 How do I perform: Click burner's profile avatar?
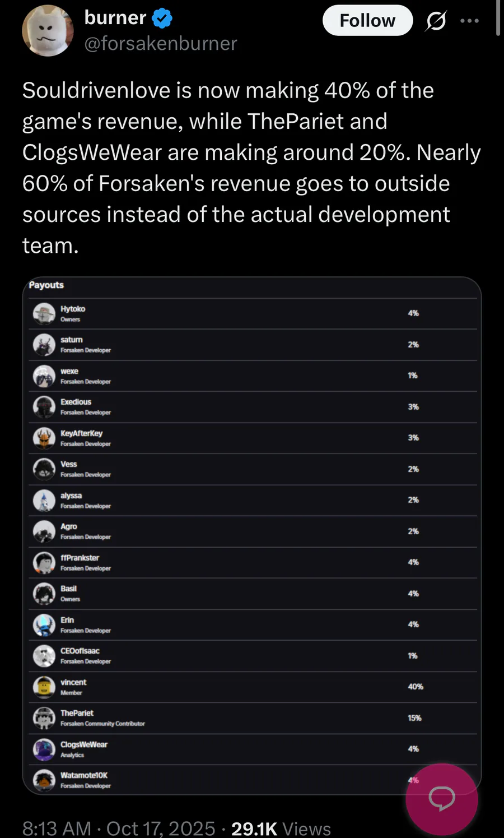pyautogui.click(x=48, y=30)
